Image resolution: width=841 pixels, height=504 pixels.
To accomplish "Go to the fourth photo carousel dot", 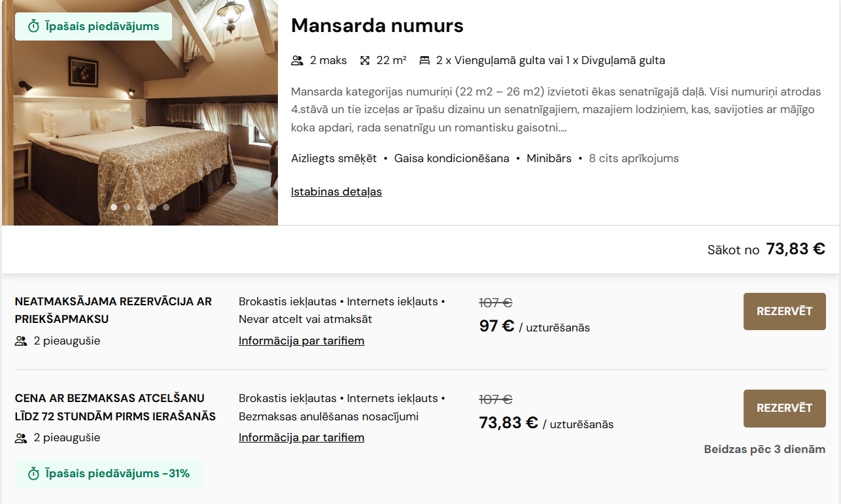I will (153, 207).
